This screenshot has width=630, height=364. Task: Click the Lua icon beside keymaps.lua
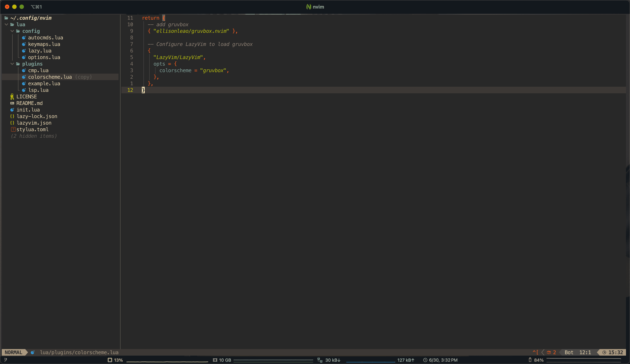[24, 44]
